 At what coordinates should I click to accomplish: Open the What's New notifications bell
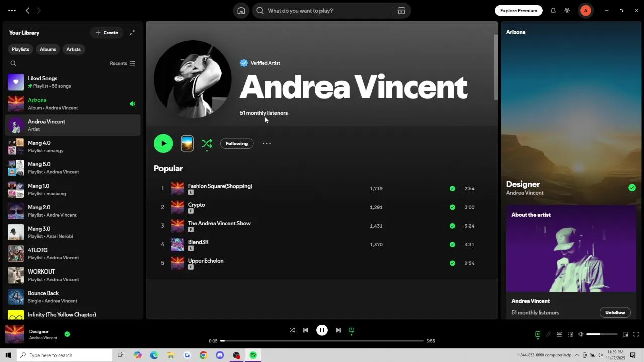pos(553,11)
